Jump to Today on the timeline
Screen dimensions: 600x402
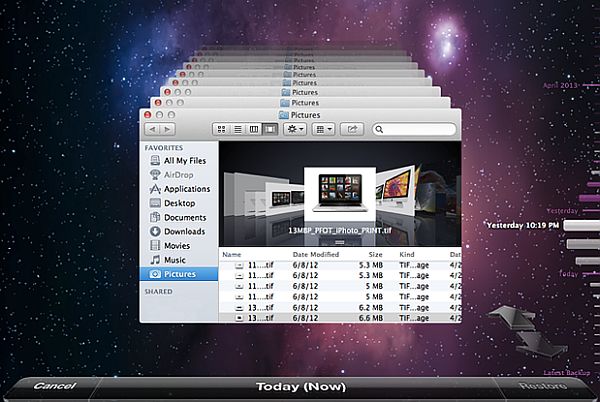point(569,274)
